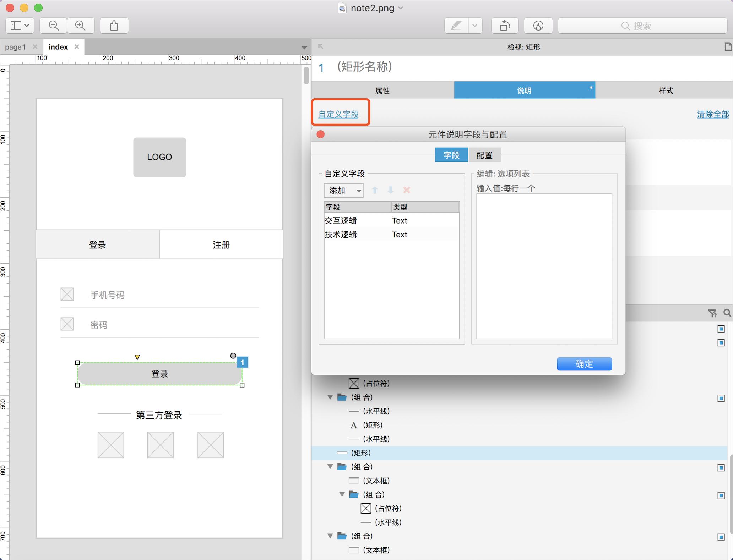Click the red delete field X icon
Screen dimensions: 733x560
(407, 190)
